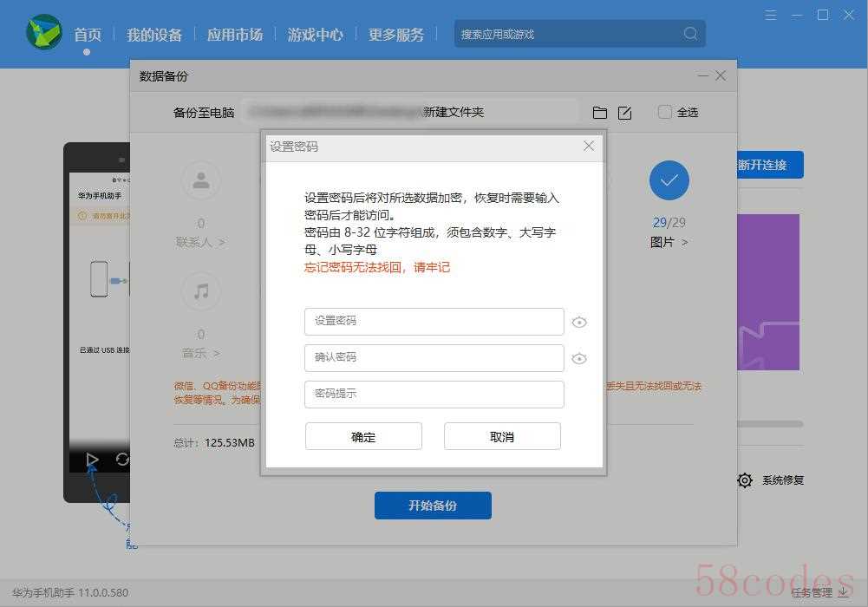Click the music note icon
The height and width of the screenshot is (607, 868).
pos(201,291)
